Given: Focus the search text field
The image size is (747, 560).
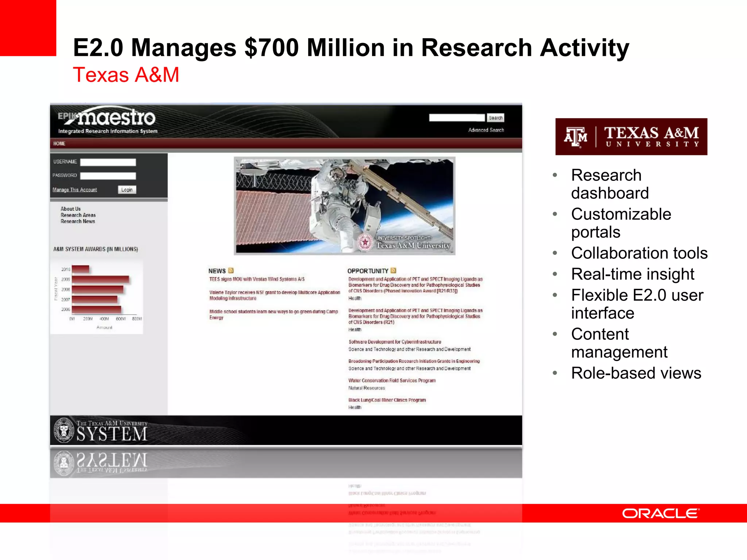Looking at the screenshot, I should pyautogui.click(x=457, y=118).
